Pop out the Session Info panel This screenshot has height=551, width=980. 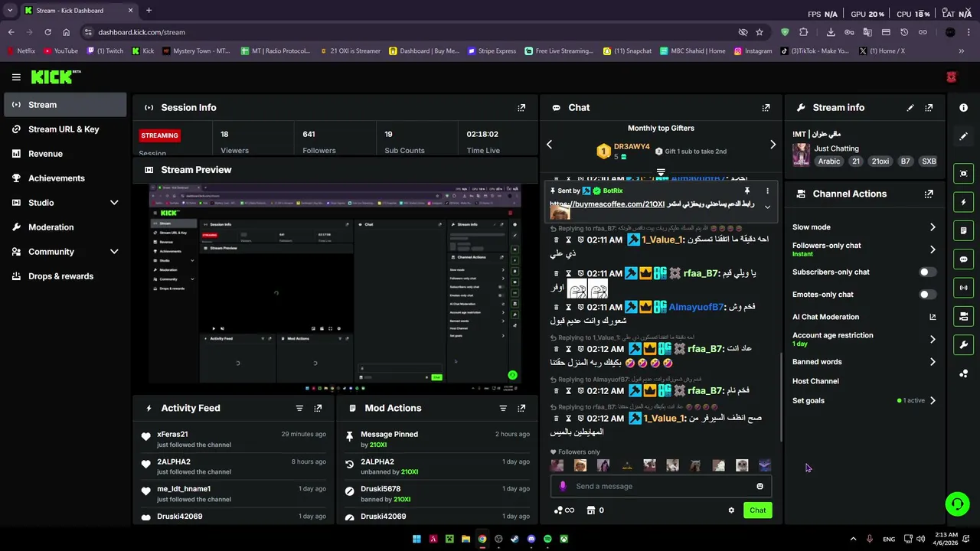(521, 108)
